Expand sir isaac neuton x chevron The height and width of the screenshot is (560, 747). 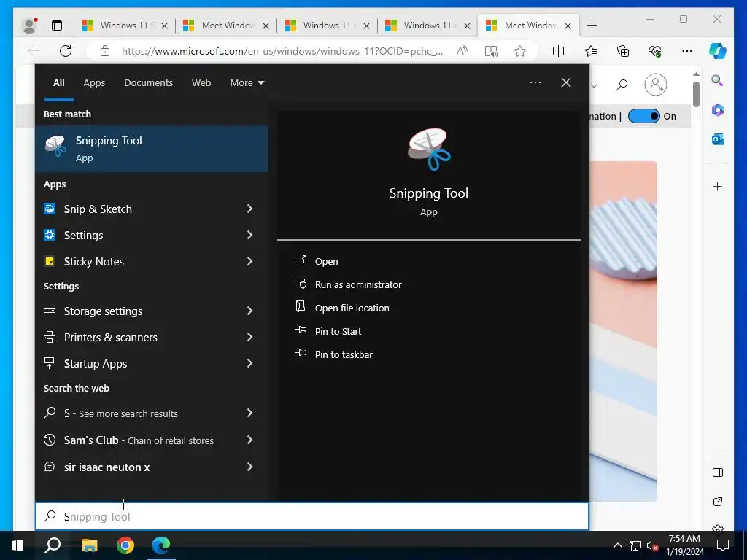pyautogui.click(x=249, y=467)
